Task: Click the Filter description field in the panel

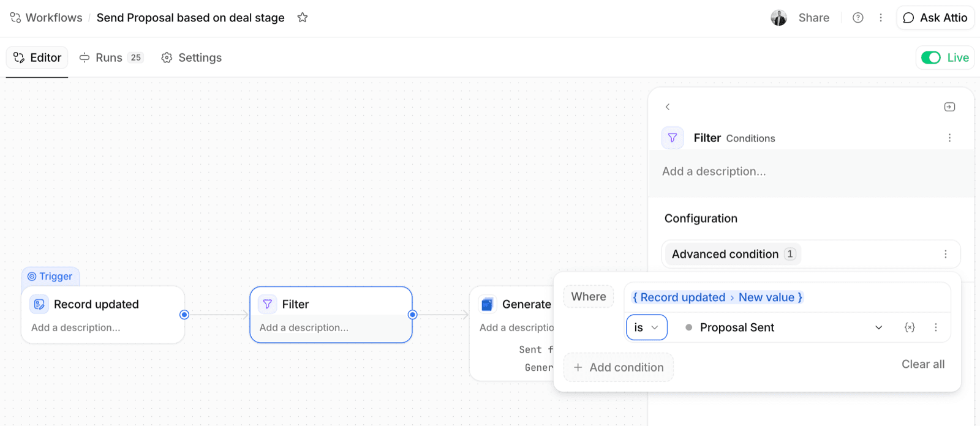Action: pyautogui.click(x=811, y=171)
